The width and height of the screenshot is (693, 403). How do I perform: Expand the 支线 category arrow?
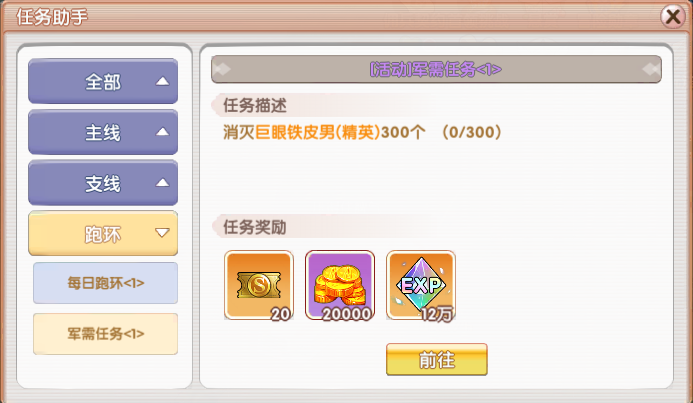(x=162, y=182)
